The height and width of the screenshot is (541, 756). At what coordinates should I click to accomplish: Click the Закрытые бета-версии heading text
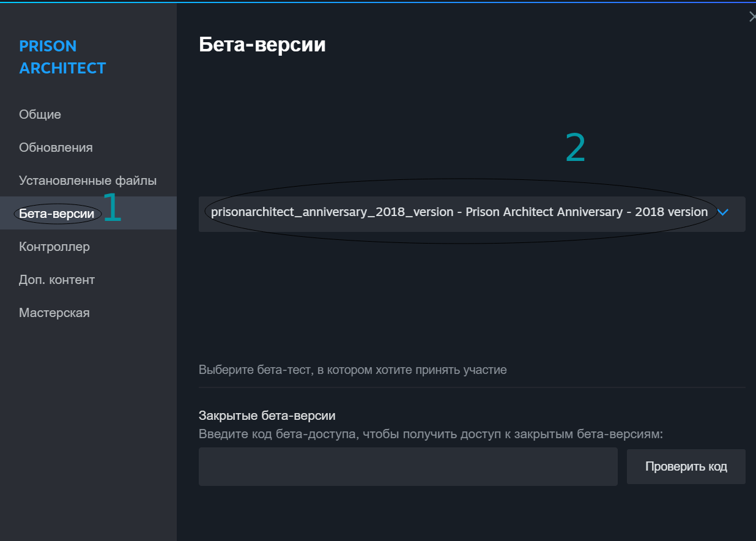coord(267,416)
